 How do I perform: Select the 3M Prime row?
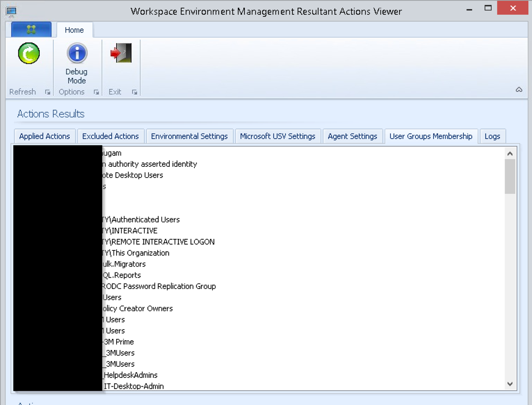(x=260, y=342)
